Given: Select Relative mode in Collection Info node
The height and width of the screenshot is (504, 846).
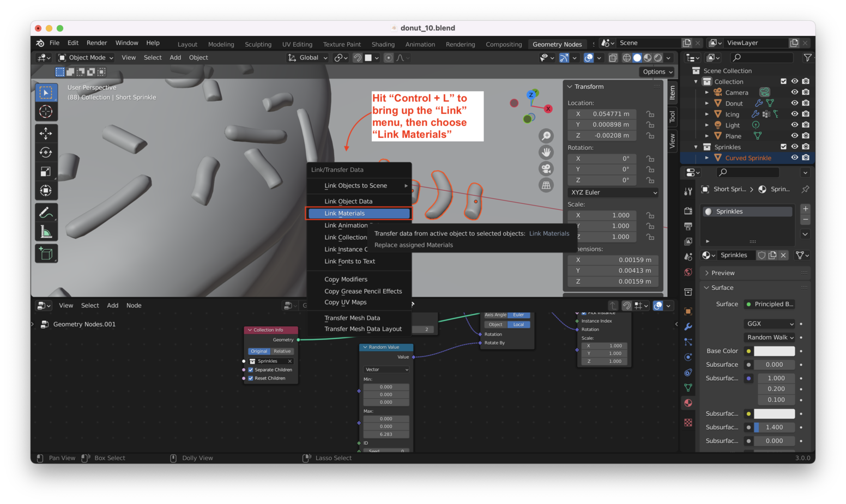Looking at the screenshot, I should coord(282,351).
